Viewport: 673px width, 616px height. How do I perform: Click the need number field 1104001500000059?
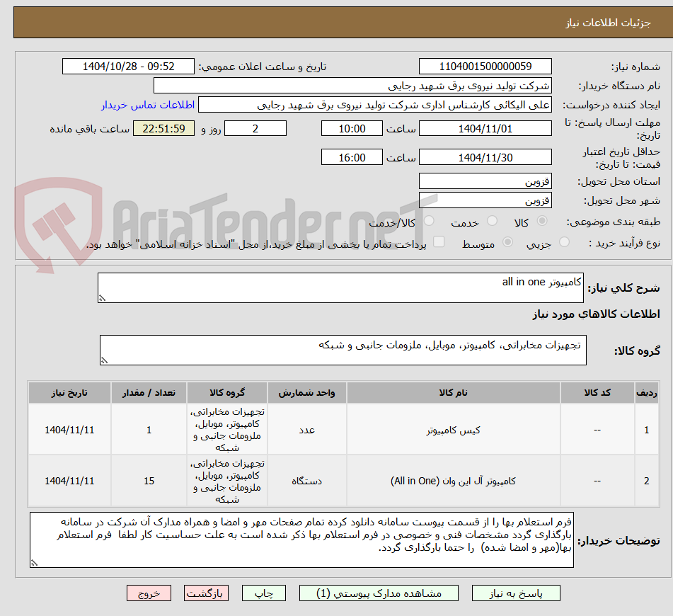pyautogui.click(x=485, y=67)
